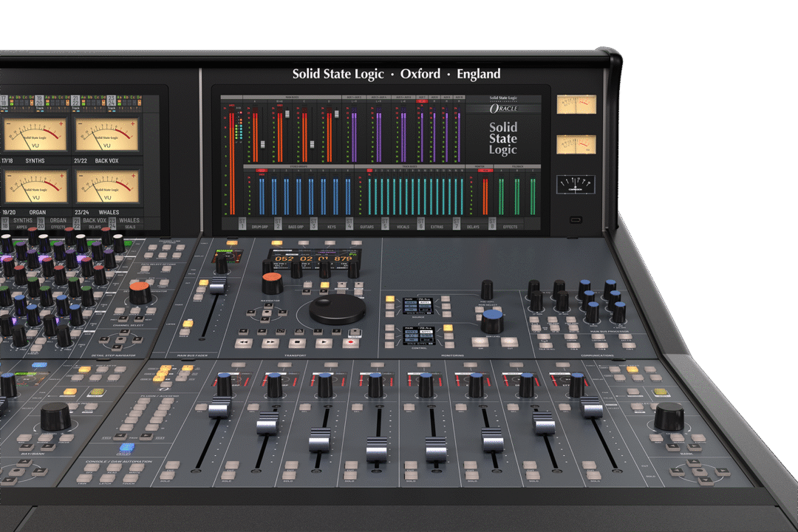Image resolution: width=798 pixels, height=532 pixels.
Task: Grab the first channel fader cap
Action: [219, 409]
